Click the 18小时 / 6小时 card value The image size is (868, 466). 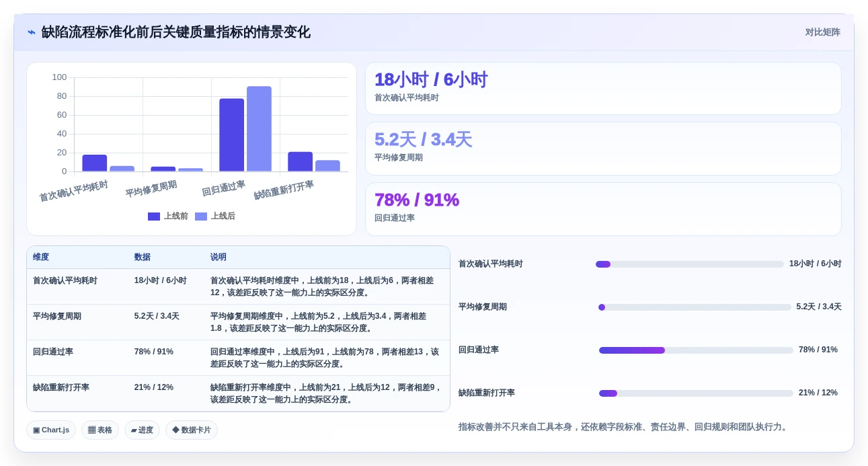click(431, 80)
